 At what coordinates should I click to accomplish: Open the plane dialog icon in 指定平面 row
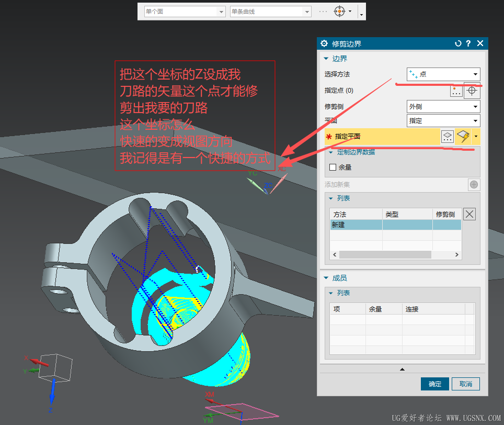click(448, 136)
